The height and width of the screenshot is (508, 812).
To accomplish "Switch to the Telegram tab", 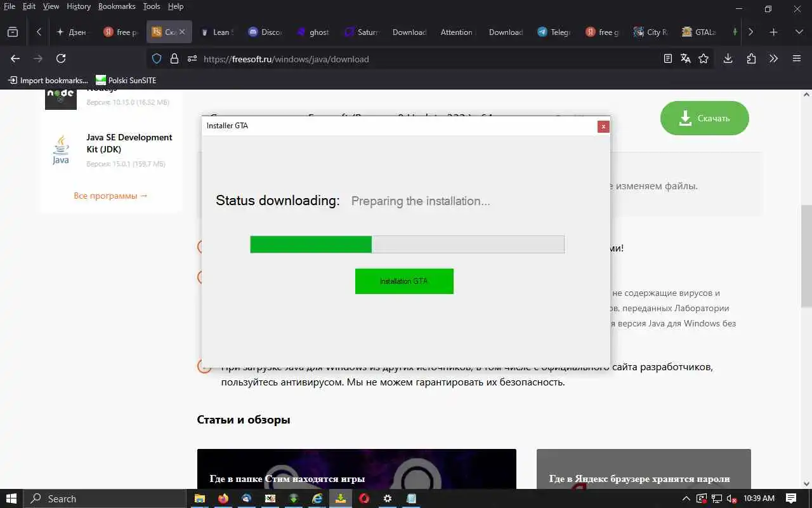I will pos(554,32).
